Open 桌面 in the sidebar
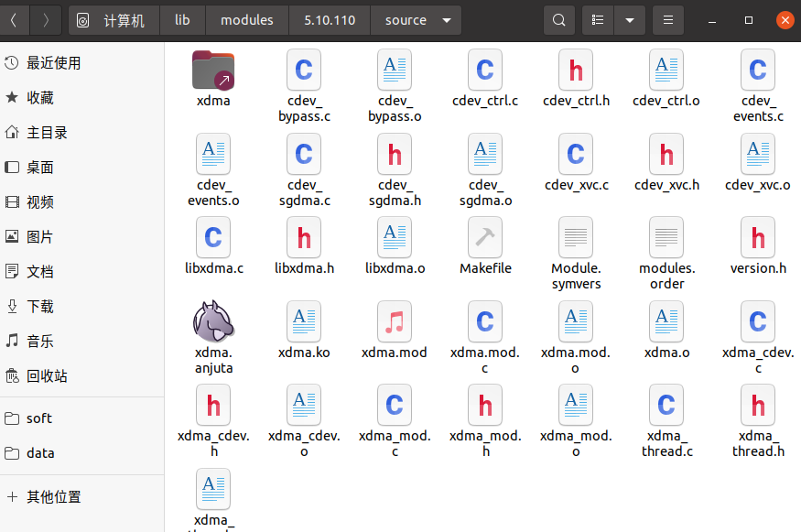 tap(81, 168)
